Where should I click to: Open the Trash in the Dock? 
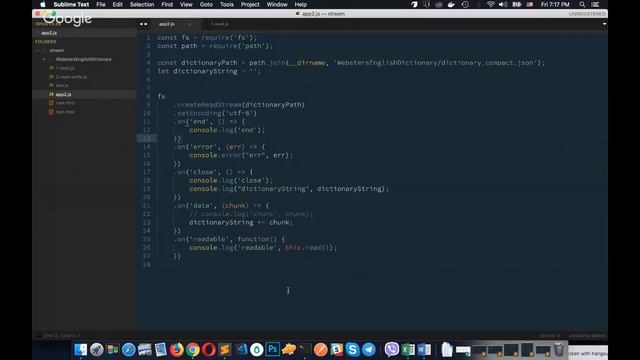click(559, 350)
